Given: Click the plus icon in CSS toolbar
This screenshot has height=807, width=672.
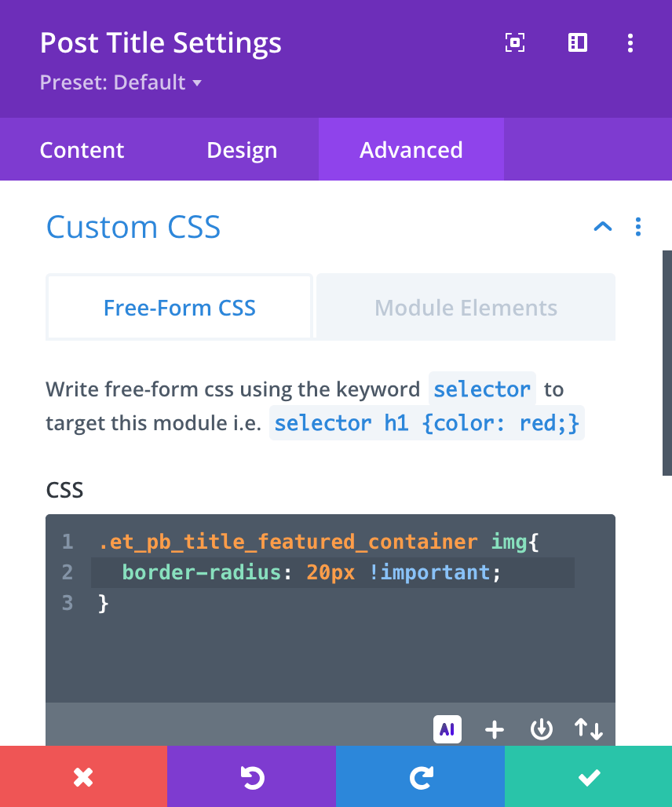Looking at the screenshot, I should [x=494, y=729].
